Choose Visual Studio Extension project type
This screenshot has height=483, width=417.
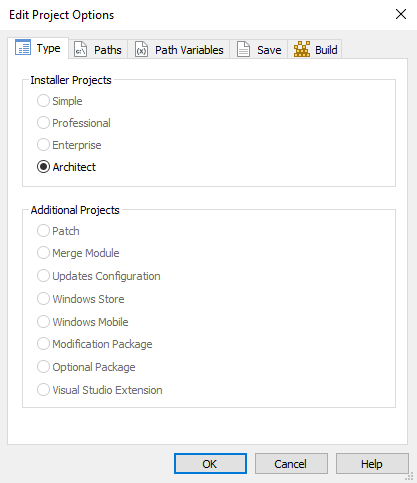point(100,390)
